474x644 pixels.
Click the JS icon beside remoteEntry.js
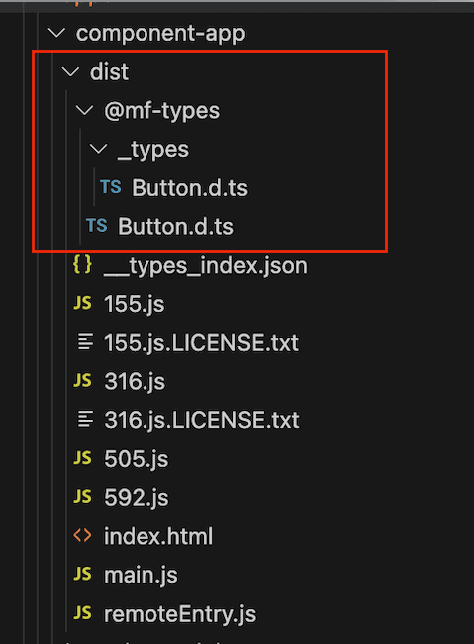(x=82, y=612)
